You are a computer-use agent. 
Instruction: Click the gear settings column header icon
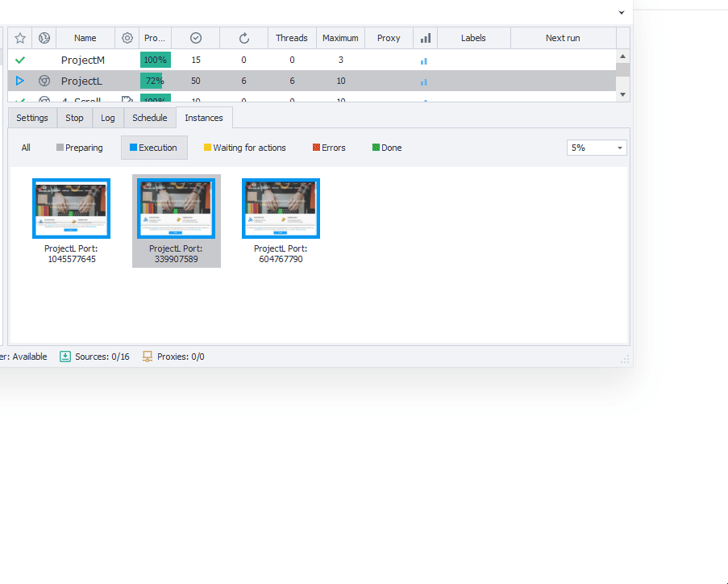(127, 38)
